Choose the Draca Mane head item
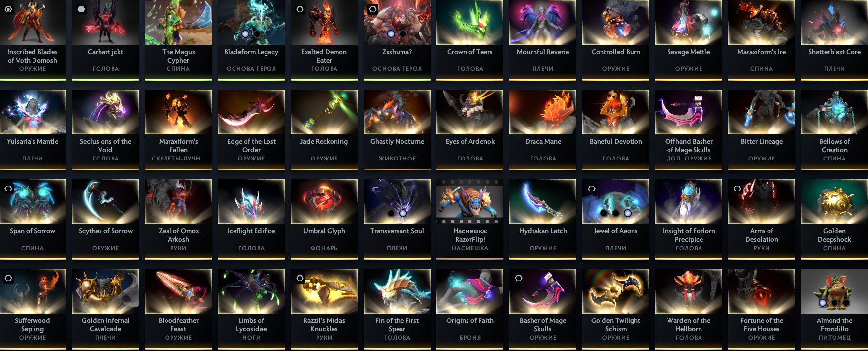The height and width of the screenshot is (351, 868). [543, 129]
